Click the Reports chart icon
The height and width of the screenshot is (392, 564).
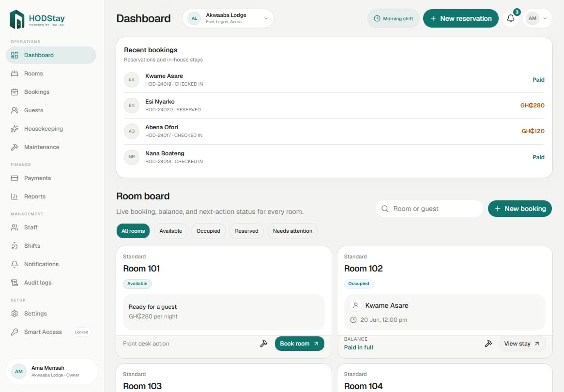pos(15,196)
